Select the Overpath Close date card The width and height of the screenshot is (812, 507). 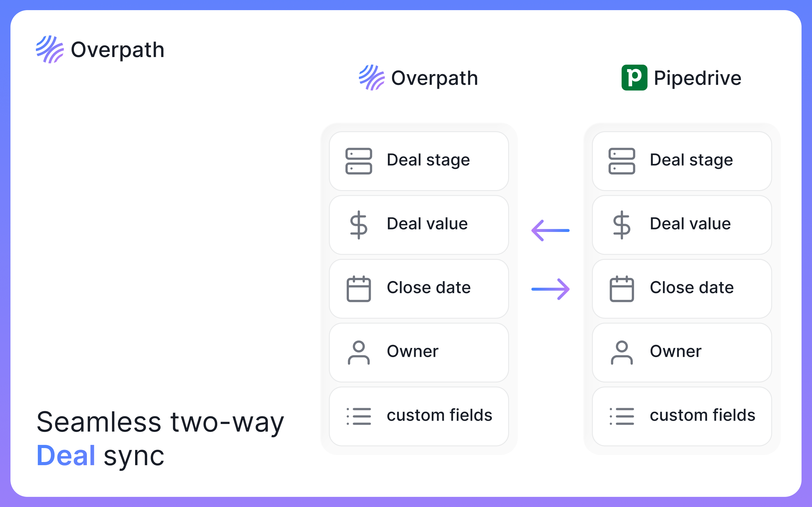tap(419, 289)
